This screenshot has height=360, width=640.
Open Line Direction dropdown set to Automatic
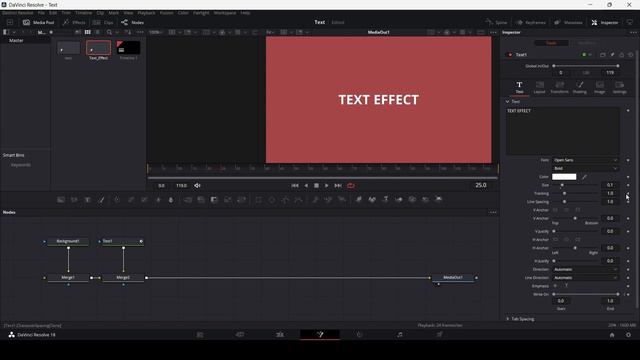585,278
